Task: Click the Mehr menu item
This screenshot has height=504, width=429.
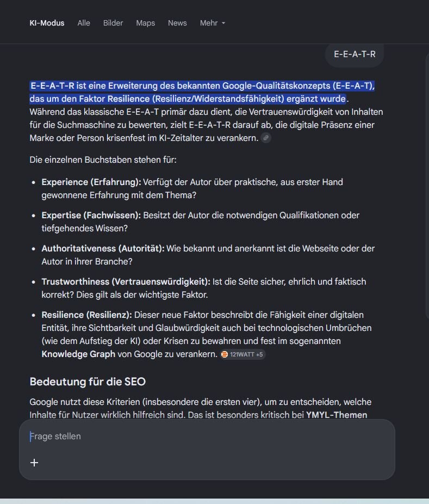Action: pos(213,23)
